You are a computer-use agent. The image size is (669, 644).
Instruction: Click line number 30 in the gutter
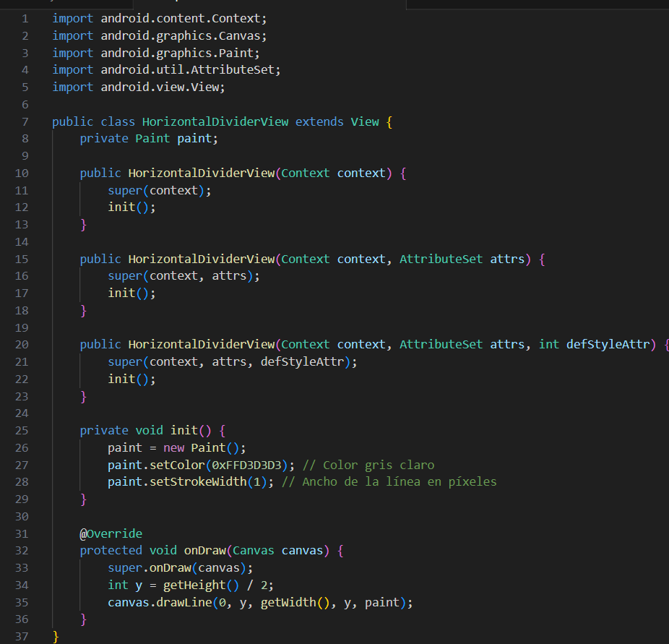click(x=22, y=516)
